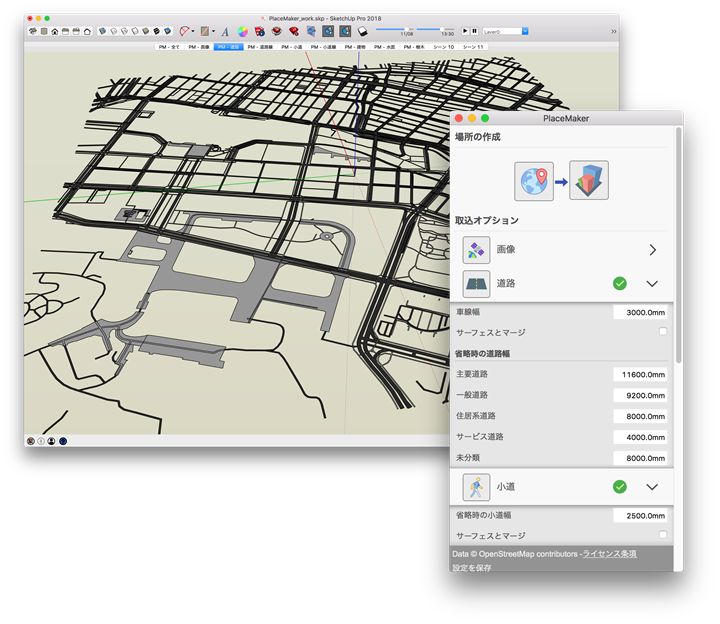Switch to Iso view in SketchUp toolbar
The image size is (720, 624).
coord(33,31)
